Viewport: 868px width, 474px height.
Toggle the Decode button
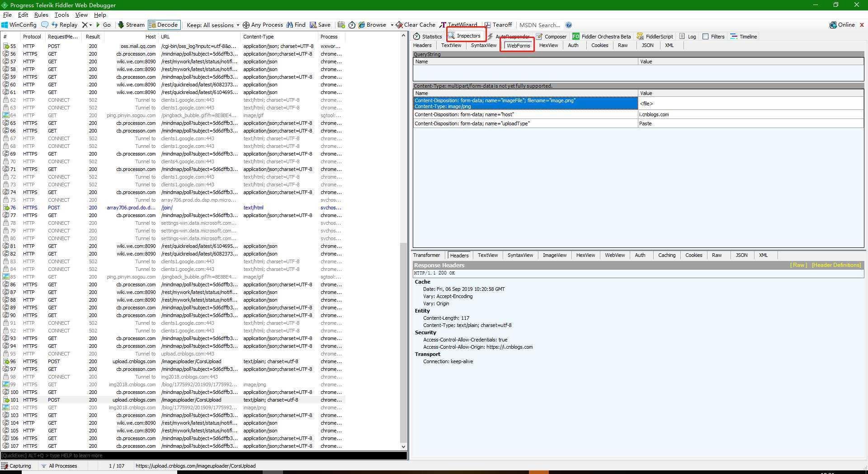(164, 25)
